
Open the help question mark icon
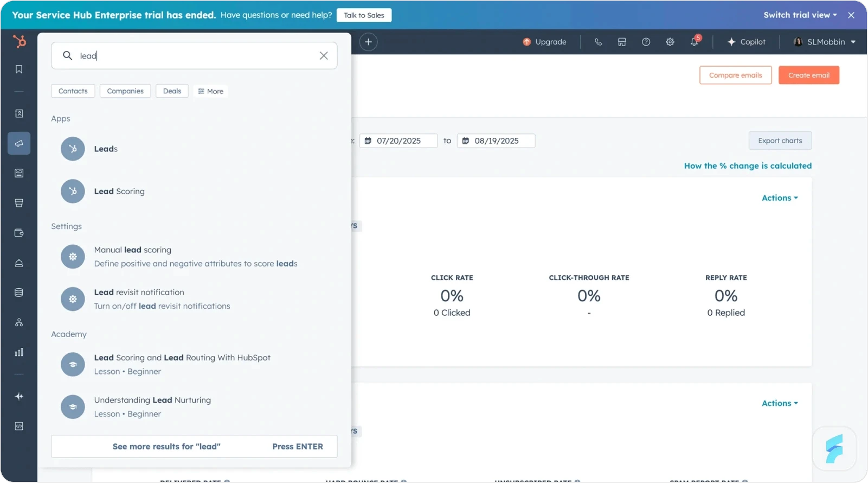coord(646,42)
